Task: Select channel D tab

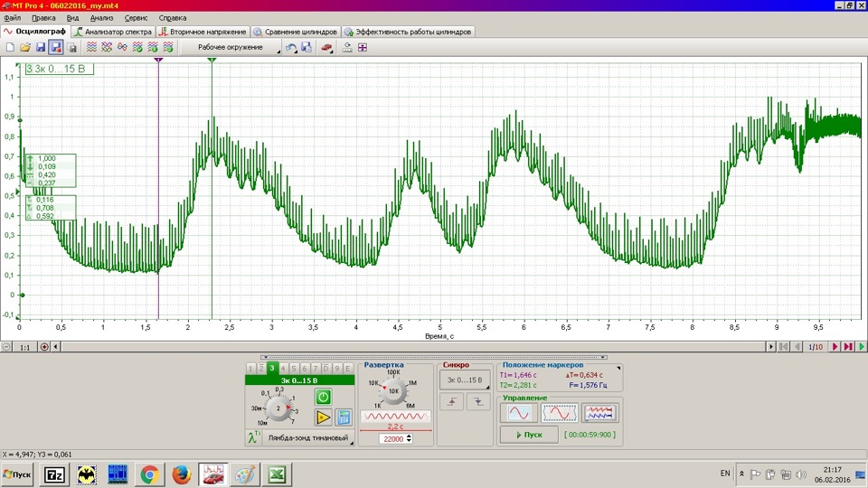Action: coord(326,369)
